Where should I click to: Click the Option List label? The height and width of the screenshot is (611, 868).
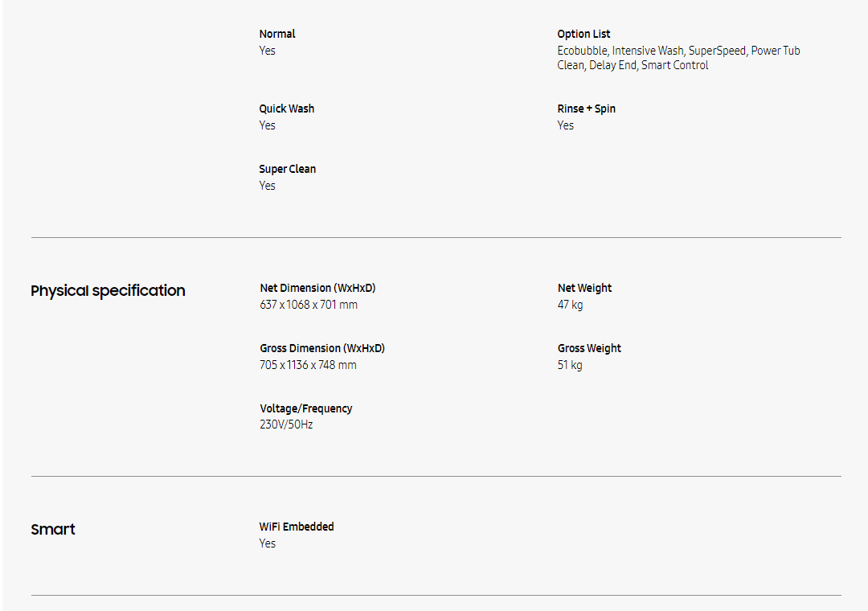pos(583,34)
